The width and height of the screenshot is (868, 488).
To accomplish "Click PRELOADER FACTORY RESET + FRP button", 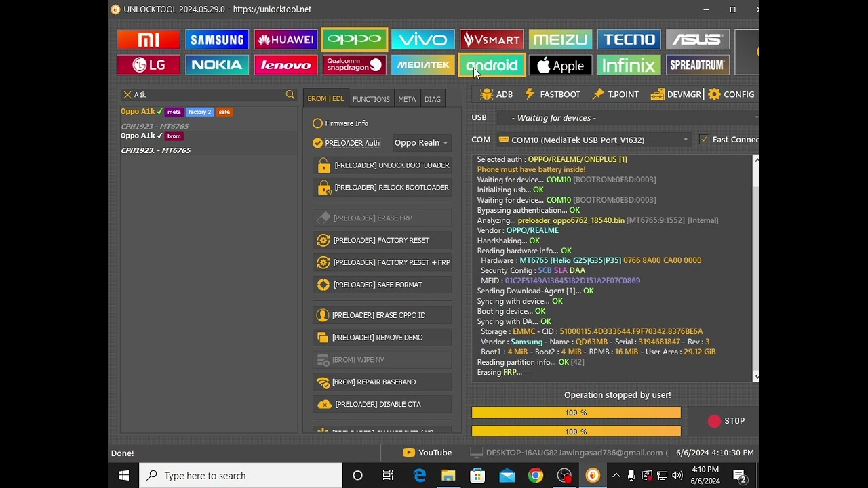I will point(382,263).
